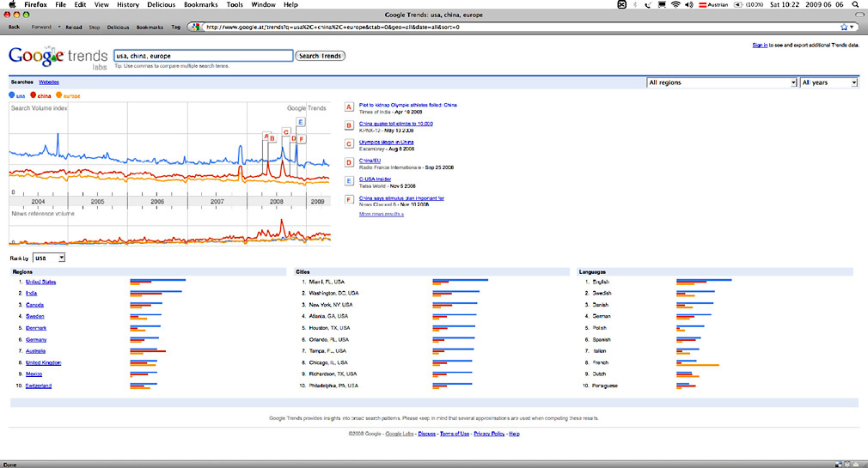Click news flag D icon in the headline list
This screenshot has height=468, width=868.
348,162
